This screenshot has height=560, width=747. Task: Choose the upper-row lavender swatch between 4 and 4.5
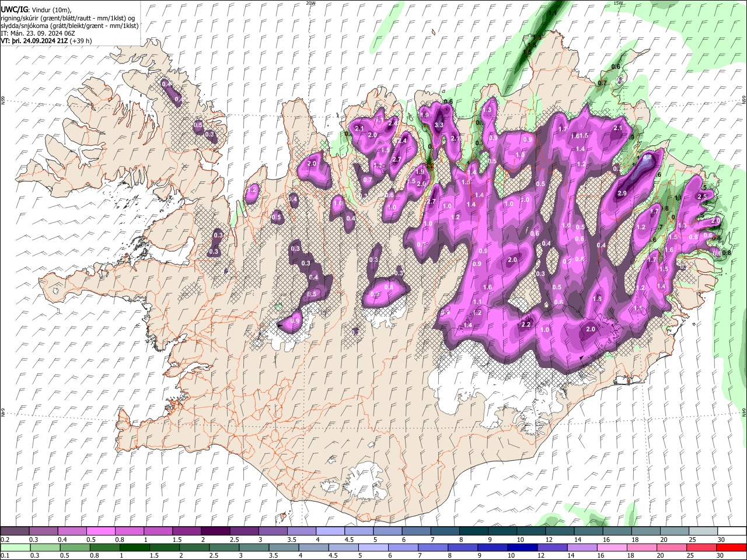point(330,531)
